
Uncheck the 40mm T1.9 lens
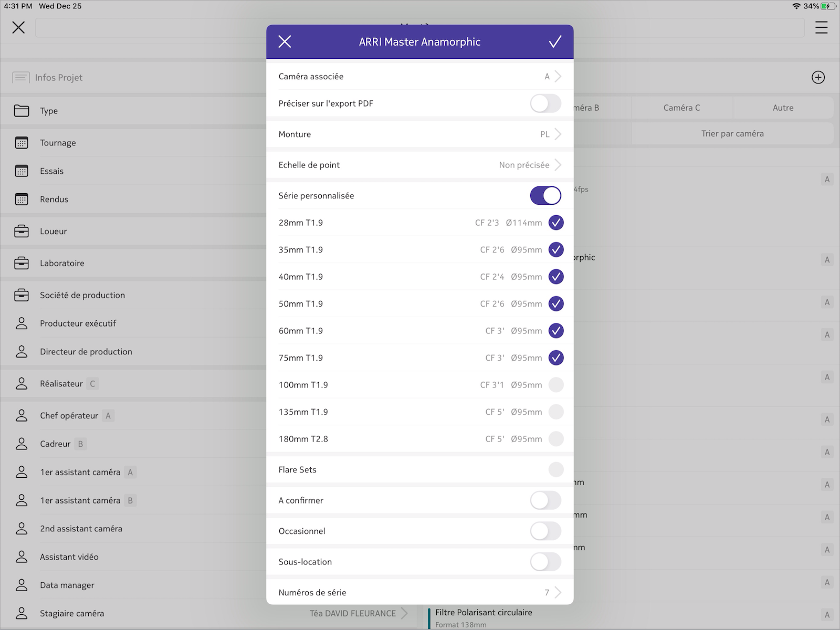click(556, 277)
